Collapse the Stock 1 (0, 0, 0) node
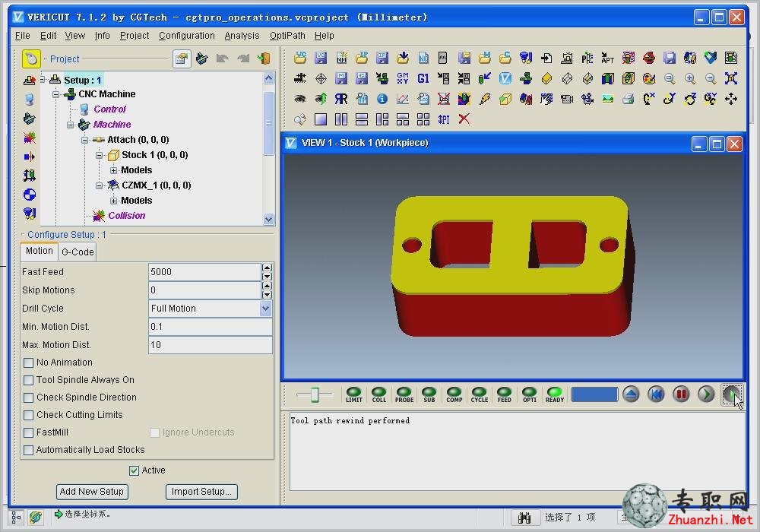The width and height of the screenshot is (760, 532). click(x=99, y=155)
